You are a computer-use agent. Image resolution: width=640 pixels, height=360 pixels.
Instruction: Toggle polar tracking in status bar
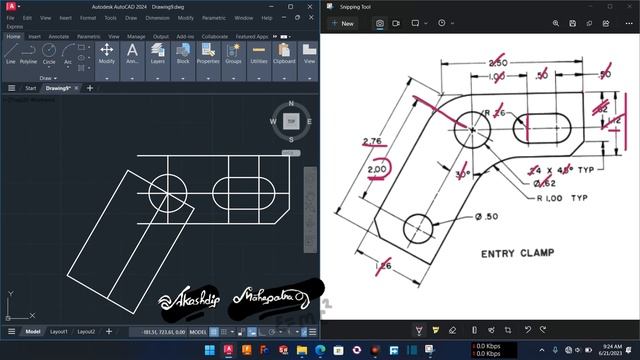pos(272,332)
